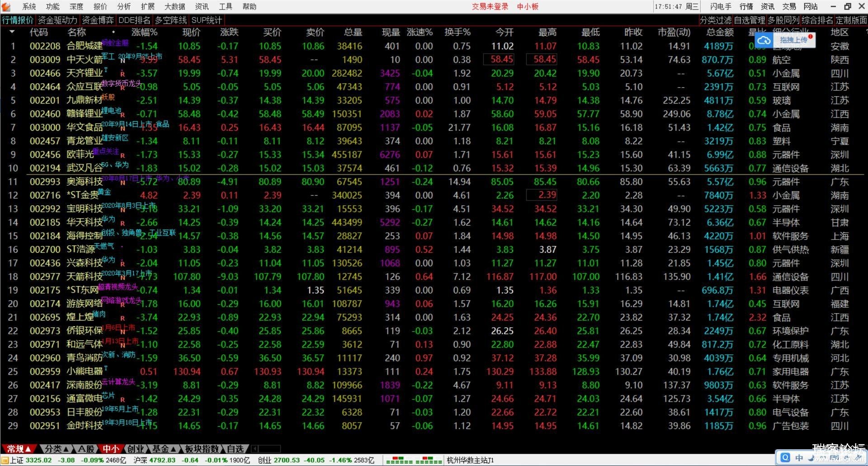Toggle the 中 Chinese input mode indicator
868x466 pixels.
[x=799, y=458]
